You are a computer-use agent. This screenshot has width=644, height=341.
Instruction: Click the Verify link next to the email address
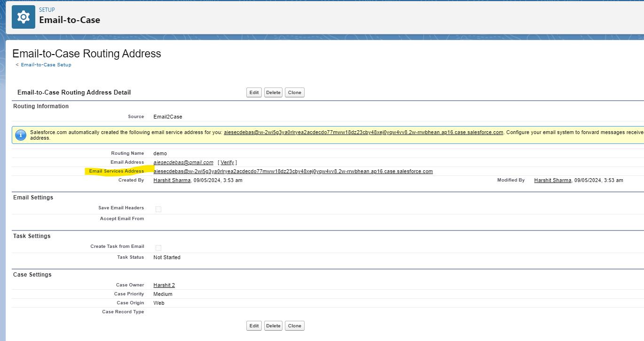(x=227, y=162)
